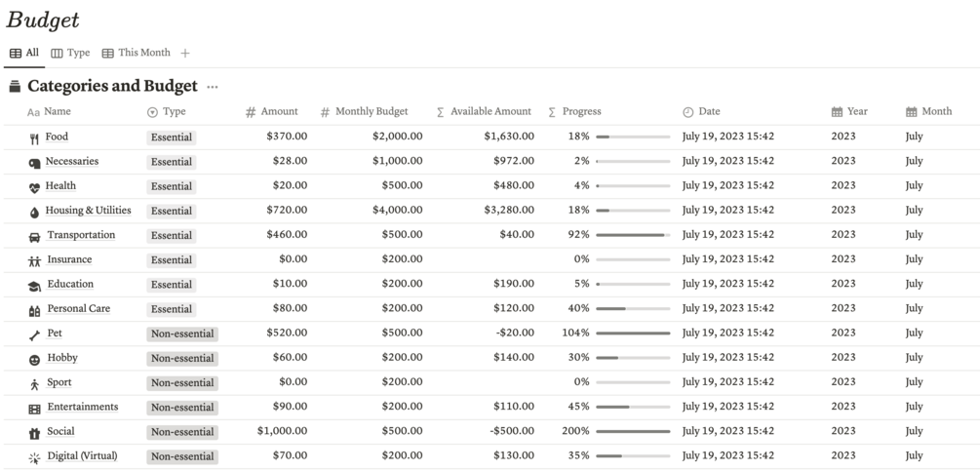Switch to the Type view tab
Viewport: 980px width, 471px height.
(70, 53)
